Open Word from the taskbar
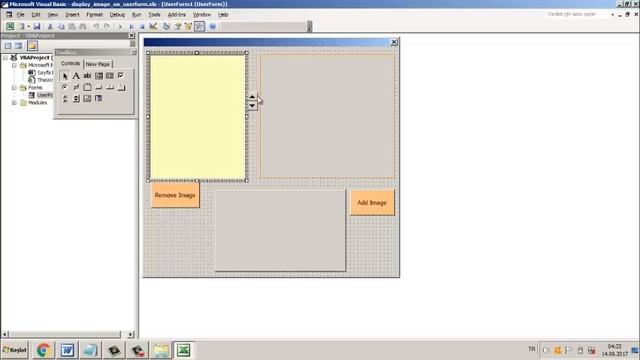 67,350
